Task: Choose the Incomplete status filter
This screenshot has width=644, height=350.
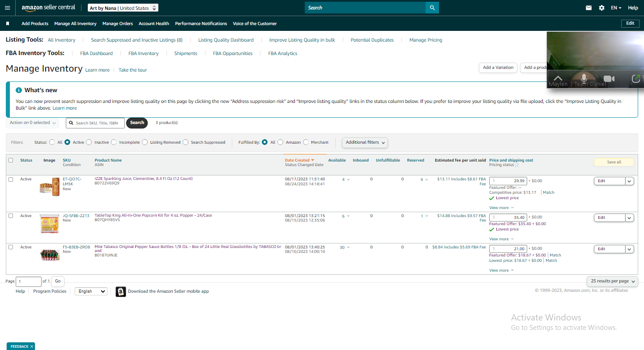Action: pos(114,142)
